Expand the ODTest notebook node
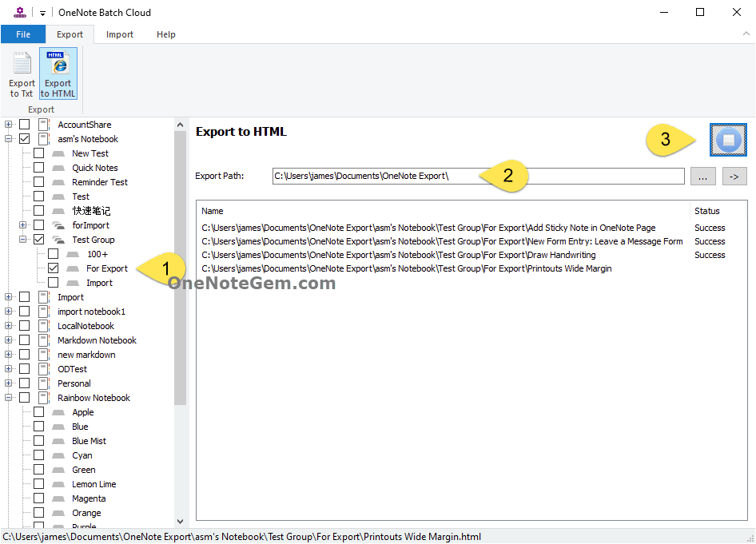 8,368
